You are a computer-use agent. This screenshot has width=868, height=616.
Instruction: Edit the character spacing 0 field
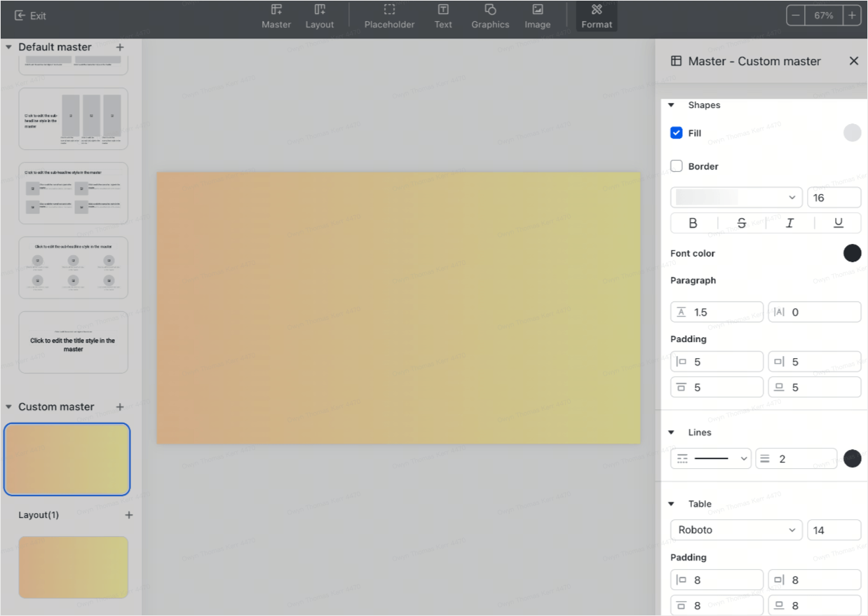(x=815, y=312)
